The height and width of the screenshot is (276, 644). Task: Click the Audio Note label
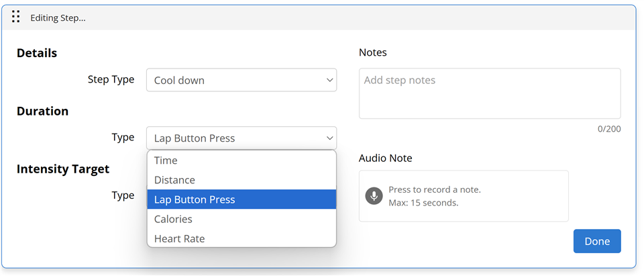tap(385, 158)
